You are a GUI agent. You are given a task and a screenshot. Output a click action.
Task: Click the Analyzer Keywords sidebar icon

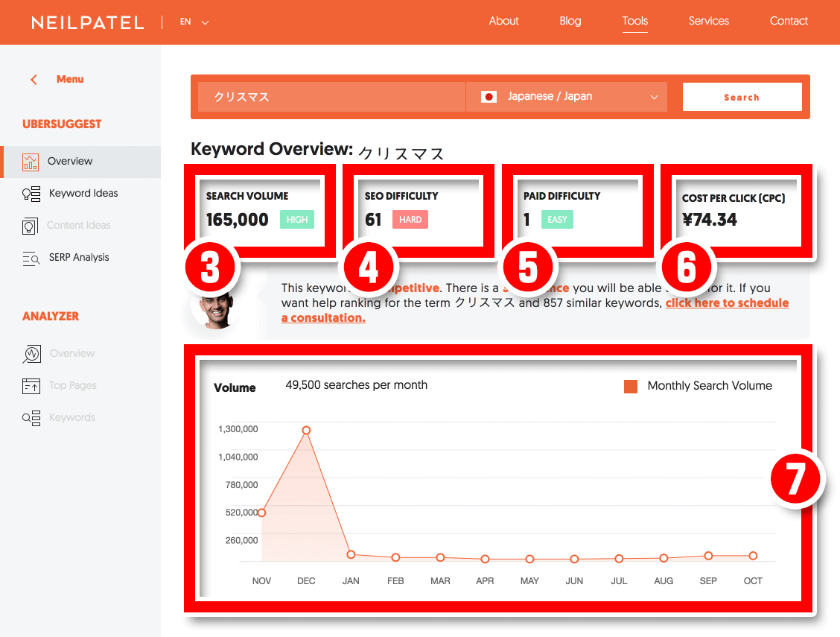[31, 418]
